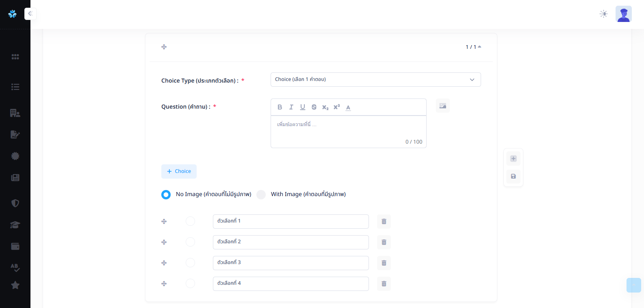The image size is (644, 308).
Task: Select No Image answer radio option
Action: coord(166,194)
